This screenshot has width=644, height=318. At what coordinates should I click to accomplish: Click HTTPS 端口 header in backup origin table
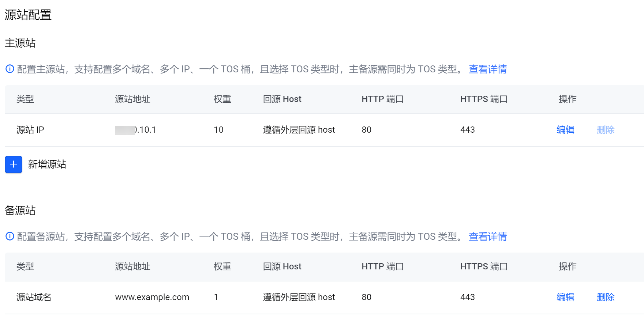point(483,266)
